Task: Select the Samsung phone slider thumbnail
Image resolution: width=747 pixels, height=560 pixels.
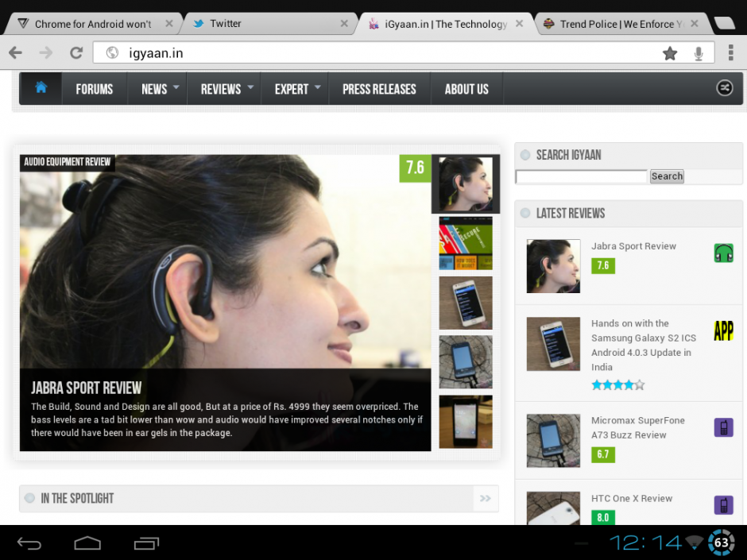Action: (466, 303)
